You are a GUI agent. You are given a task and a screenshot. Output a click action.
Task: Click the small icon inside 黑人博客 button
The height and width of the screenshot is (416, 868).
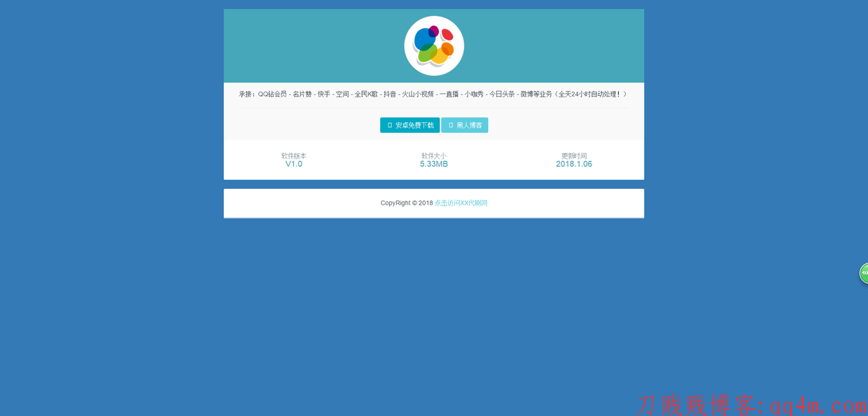pos(451,125)
